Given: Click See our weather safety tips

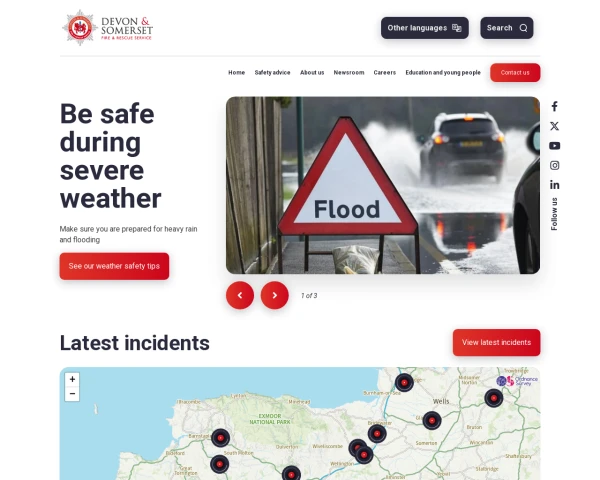Looking at the screenshot, I should point(114,266).
